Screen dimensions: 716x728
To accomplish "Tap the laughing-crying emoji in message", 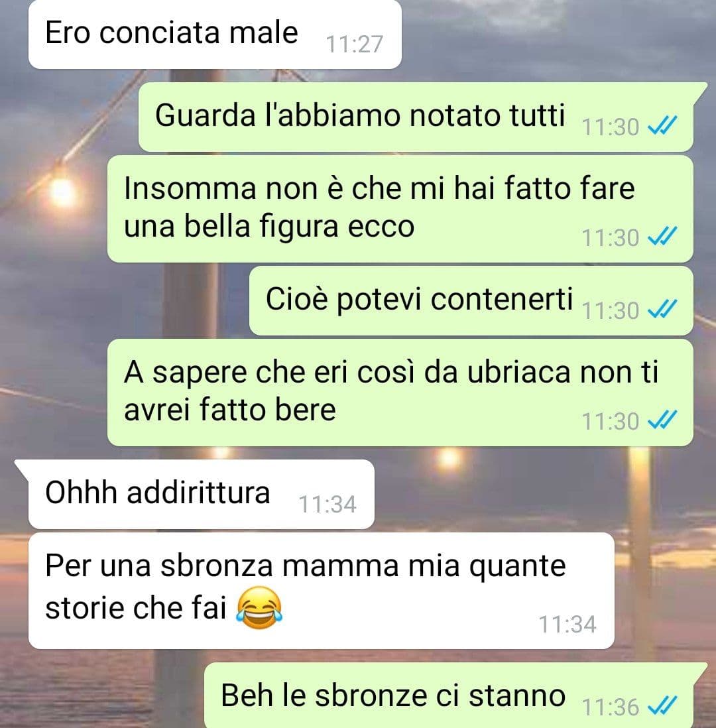I will click(x=259, y=608).
